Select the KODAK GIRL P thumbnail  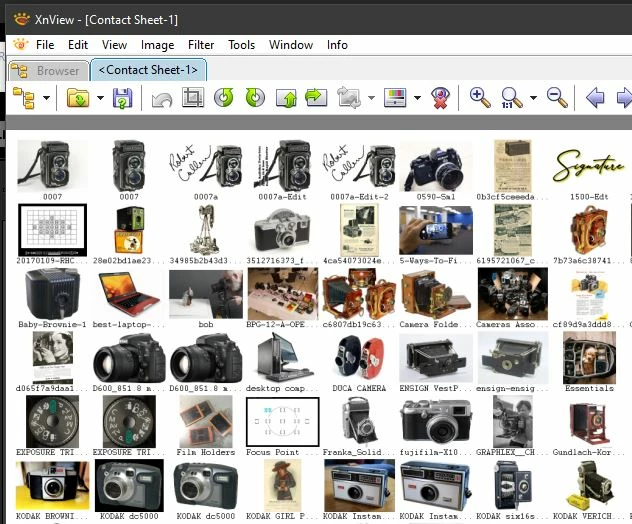(x=283, y=486)
